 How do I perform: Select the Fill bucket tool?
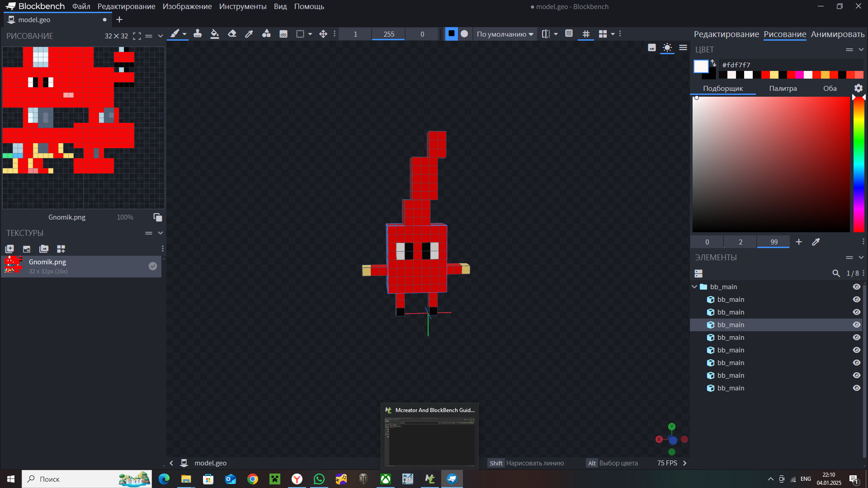click(215, 34)
